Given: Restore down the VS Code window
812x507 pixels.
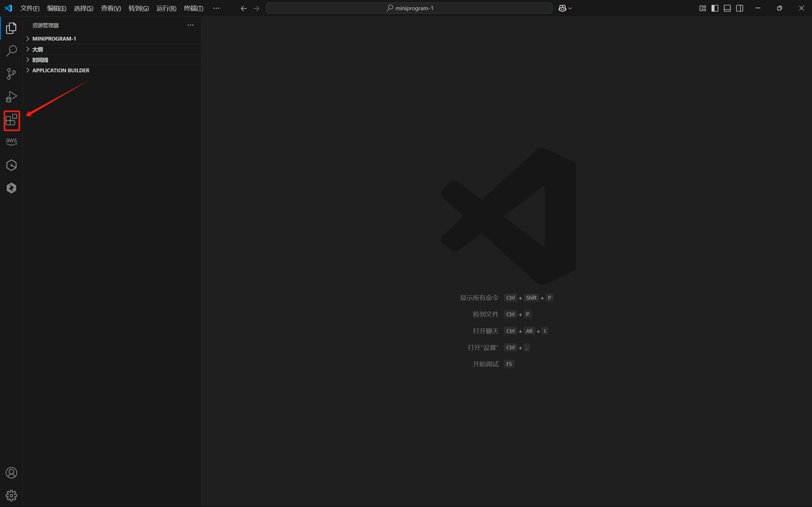Looking at the screenshot, I should [x=780, y=8].
